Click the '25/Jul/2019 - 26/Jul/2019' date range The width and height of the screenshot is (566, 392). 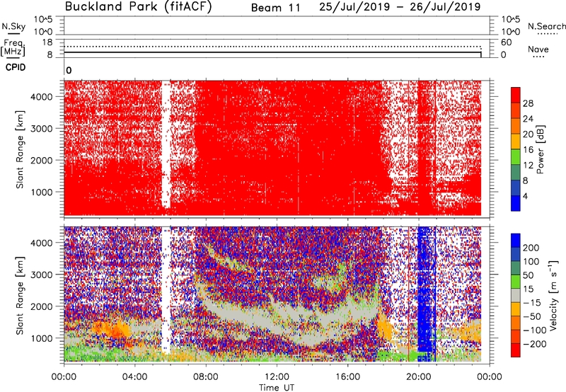point(400,6)
